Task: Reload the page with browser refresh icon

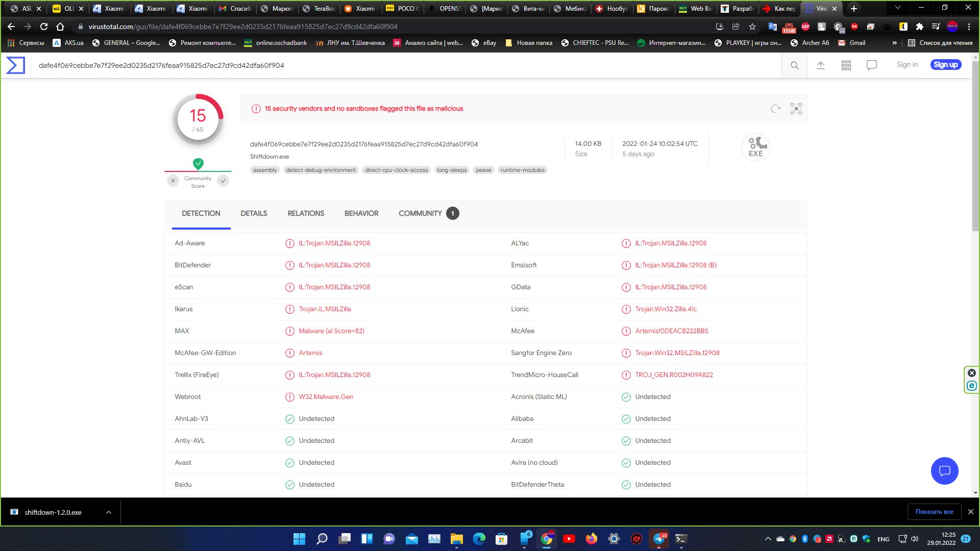Action: pyautogui.click(x=44, y=27)
